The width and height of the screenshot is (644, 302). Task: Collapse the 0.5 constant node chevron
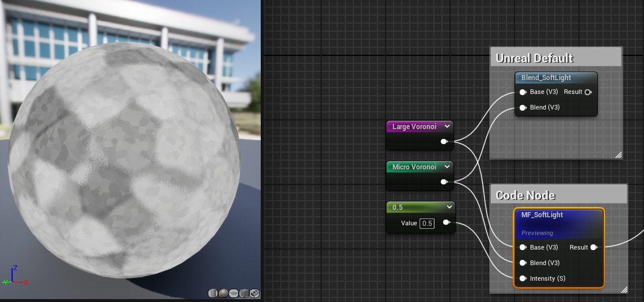tap(449, 207)
